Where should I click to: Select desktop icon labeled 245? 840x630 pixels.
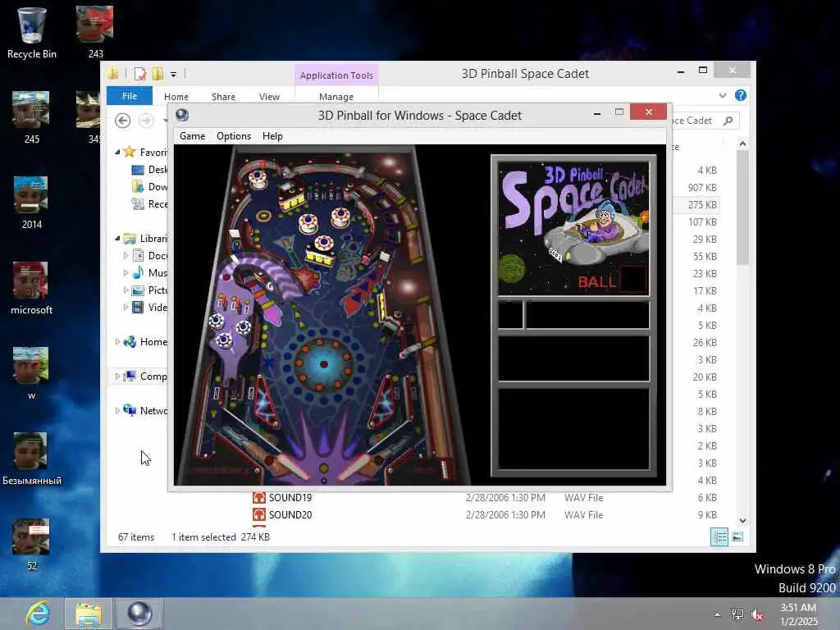tap(32, 117)
